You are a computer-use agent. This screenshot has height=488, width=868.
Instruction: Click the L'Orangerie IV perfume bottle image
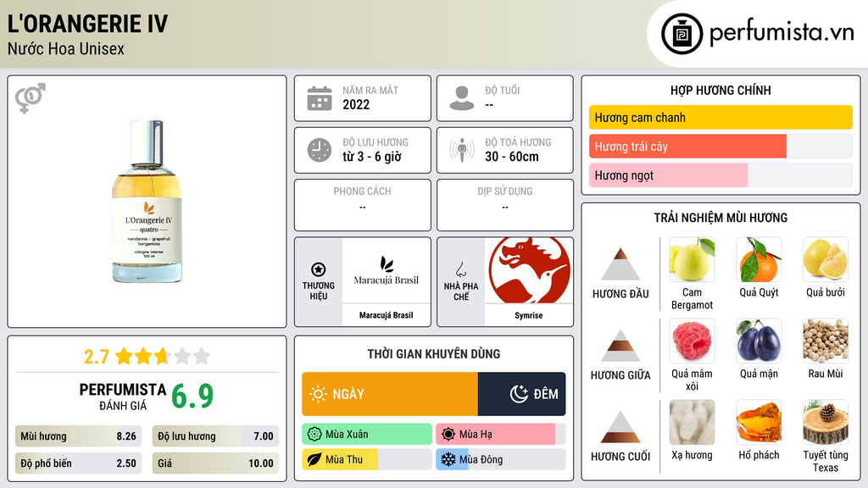(x=147, y=202)
